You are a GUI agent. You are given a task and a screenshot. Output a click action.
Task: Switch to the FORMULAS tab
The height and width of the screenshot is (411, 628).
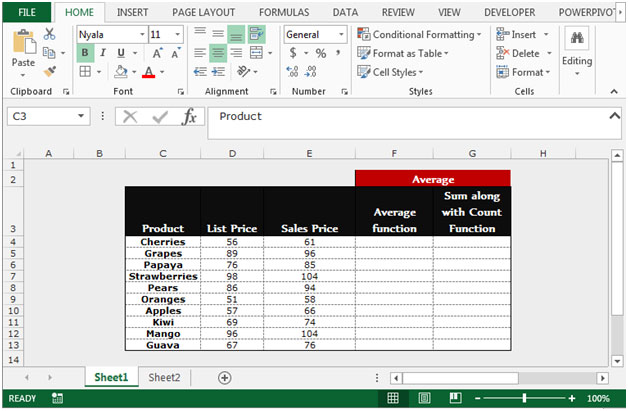click(x=284, y=12)
